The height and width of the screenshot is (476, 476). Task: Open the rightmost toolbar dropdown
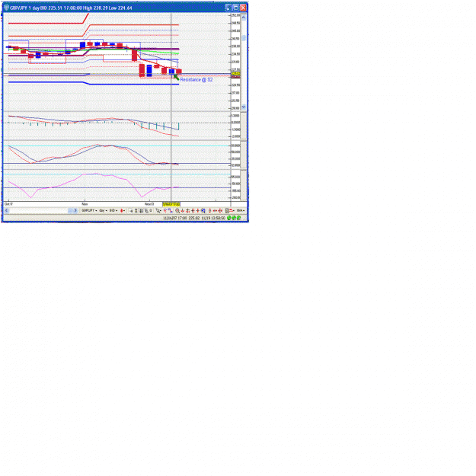241,210
